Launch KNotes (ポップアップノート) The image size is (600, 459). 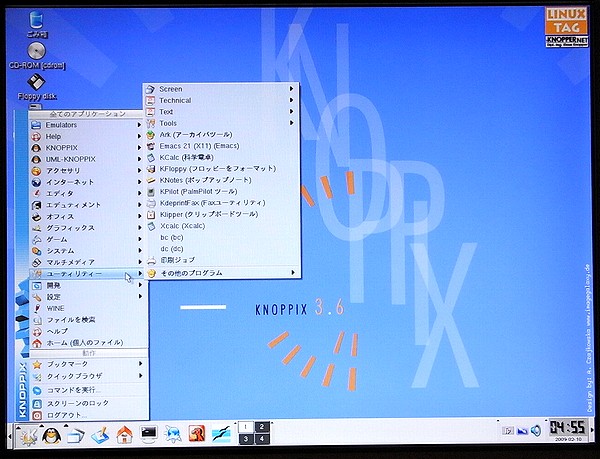[x=221, y=180]
